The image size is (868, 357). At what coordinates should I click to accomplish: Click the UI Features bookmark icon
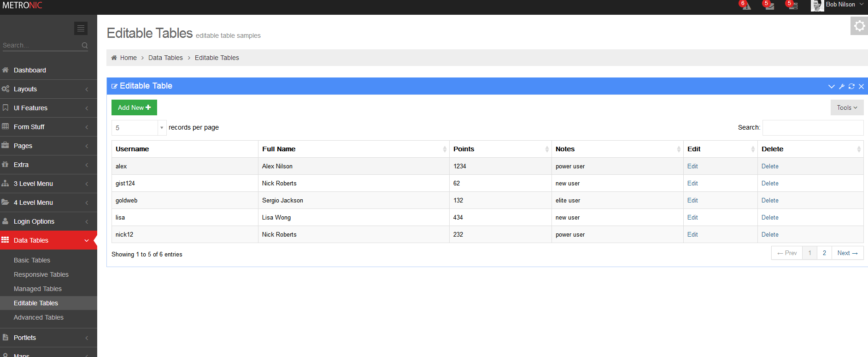tap(6, 108)
